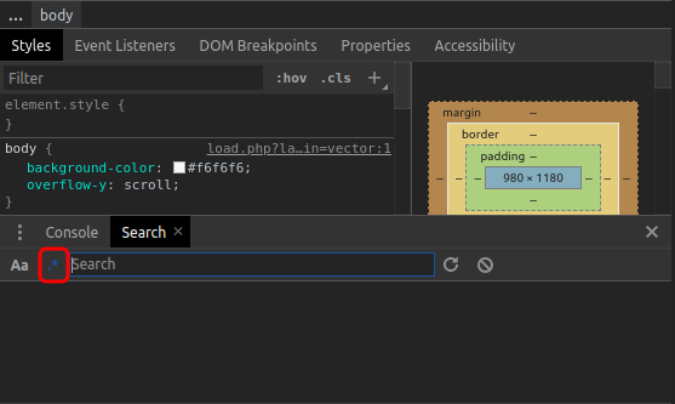Toggle regular expression search option
This screenshot has width=675, height=404.
[x=53, y=265]
